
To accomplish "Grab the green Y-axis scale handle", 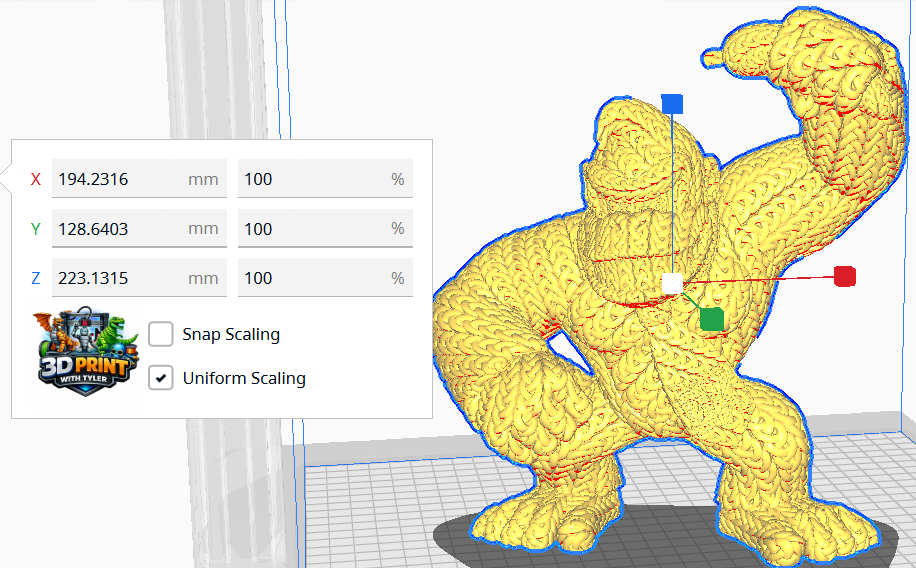I will [712, 319].
